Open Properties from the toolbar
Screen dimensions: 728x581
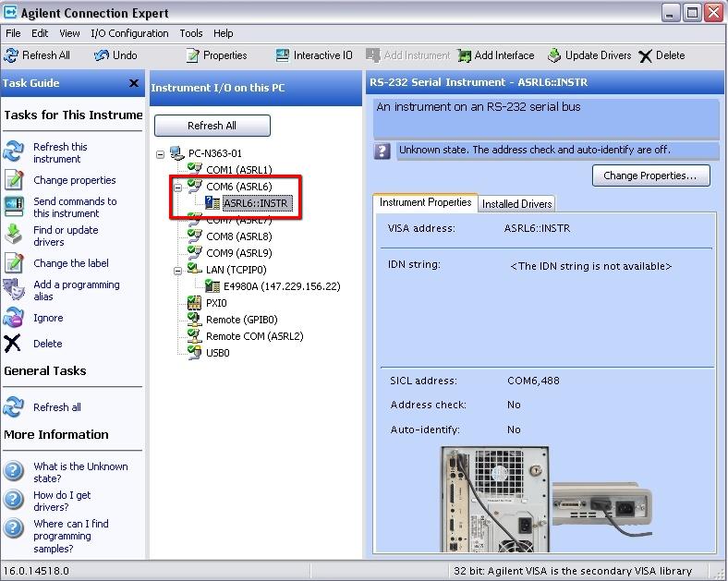coord(193,55)
